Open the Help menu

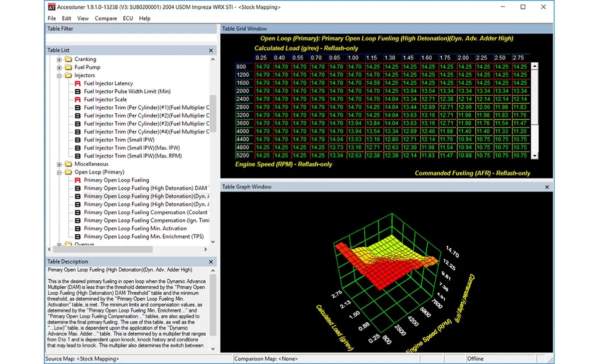pyautogui.click(x=145, y=18)
